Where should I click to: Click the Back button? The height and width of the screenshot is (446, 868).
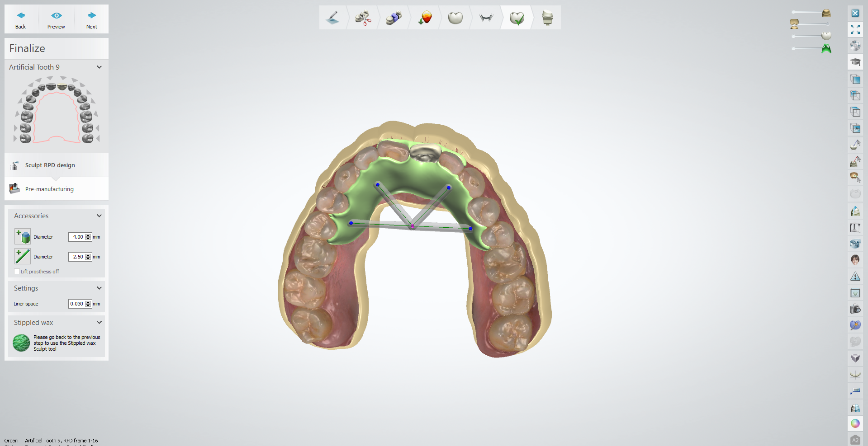(21, 19)
